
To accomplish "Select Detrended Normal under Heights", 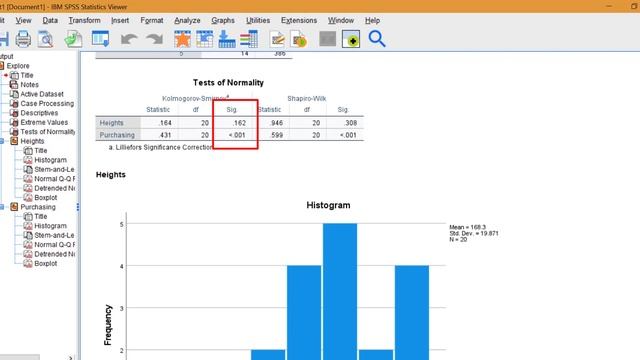I will point(54,188).
